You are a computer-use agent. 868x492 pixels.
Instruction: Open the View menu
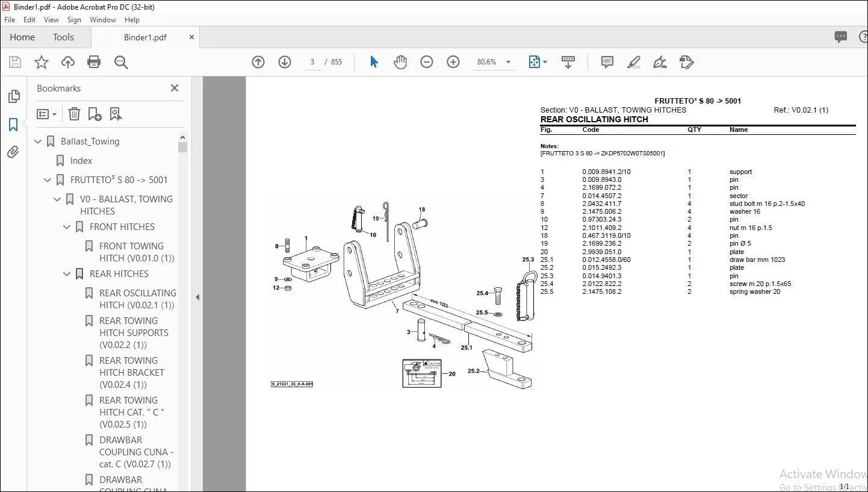coord(51,20)
